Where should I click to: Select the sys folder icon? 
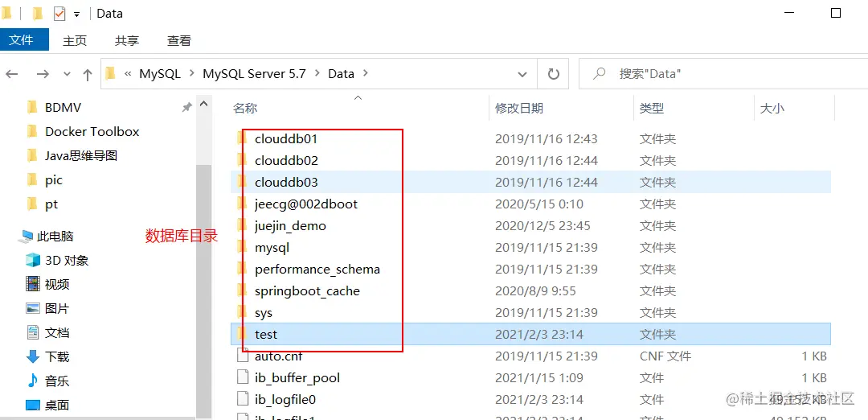click(242, 312)
